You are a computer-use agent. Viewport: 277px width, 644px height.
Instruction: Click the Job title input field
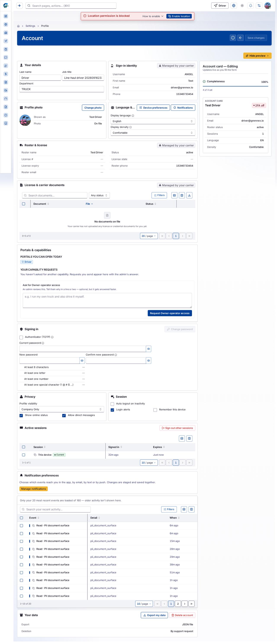point(83,78)
